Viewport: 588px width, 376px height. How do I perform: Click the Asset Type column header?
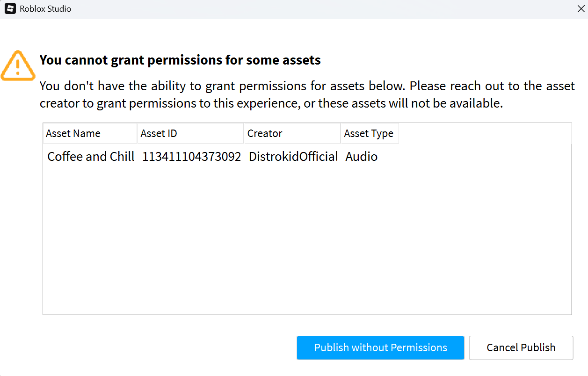(368, 133)
